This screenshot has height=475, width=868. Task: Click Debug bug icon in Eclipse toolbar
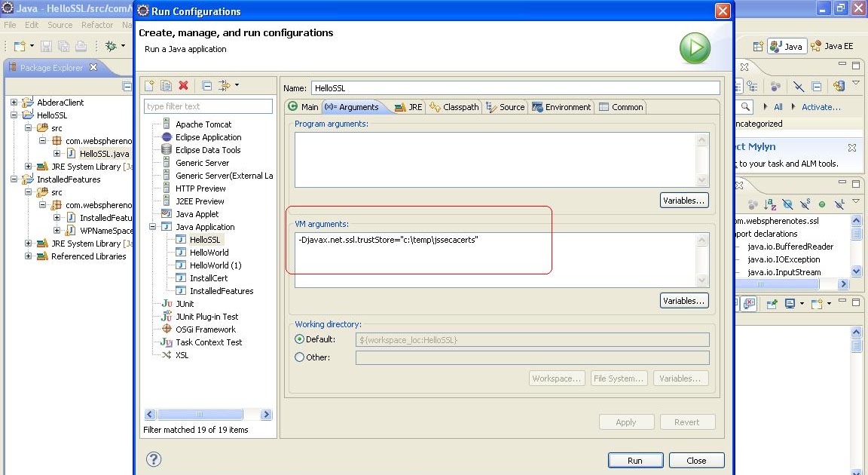(x=111, y=46)
